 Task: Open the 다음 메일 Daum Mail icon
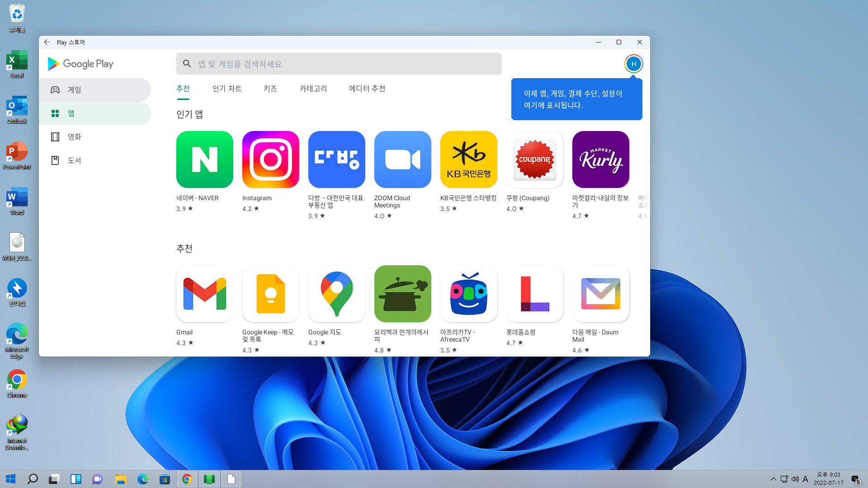[x=601, y=294]
